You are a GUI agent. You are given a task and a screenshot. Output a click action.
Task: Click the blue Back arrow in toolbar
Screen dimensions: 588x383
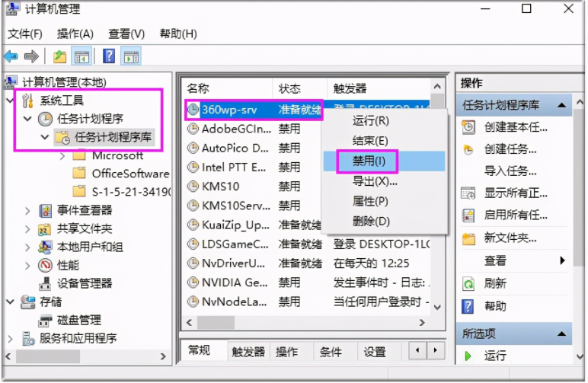point(11,56)
